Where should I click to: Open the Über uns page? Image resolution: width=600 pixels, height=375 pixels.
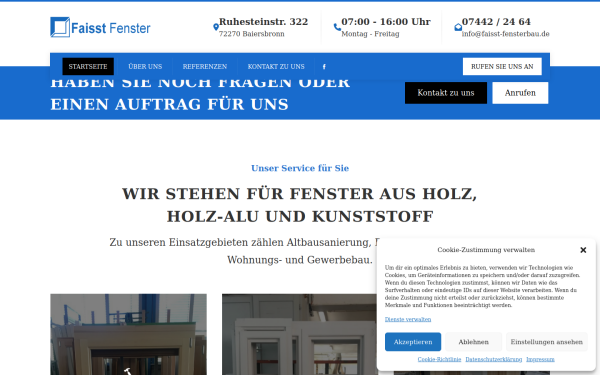click(x=145, y=67)
